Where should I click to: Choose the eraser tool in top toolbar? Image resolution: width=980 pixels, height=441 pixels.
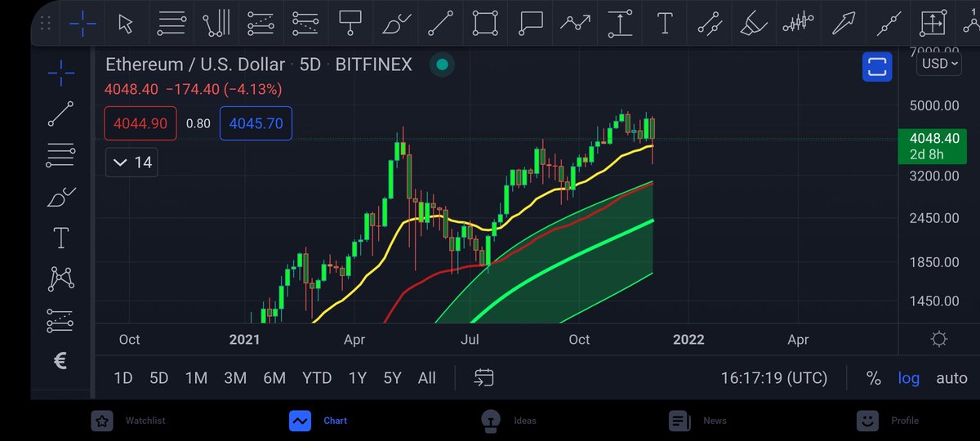pyautogui.click(x=754, y=22)
